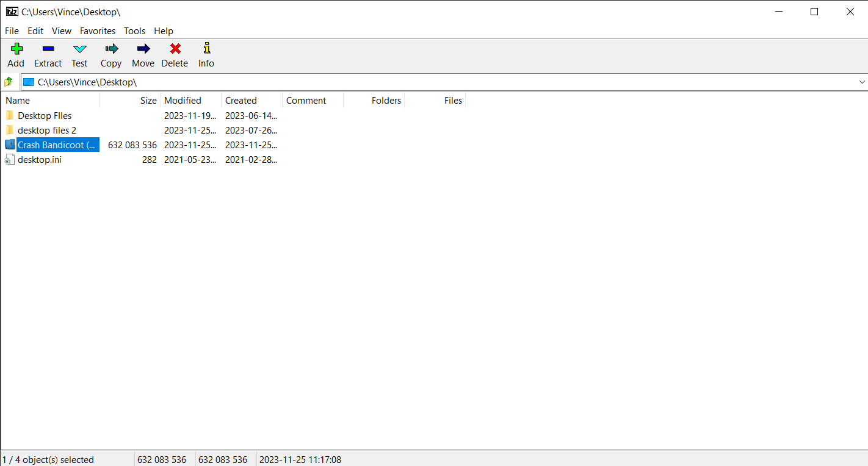Select the desktop.ini file

40,159
